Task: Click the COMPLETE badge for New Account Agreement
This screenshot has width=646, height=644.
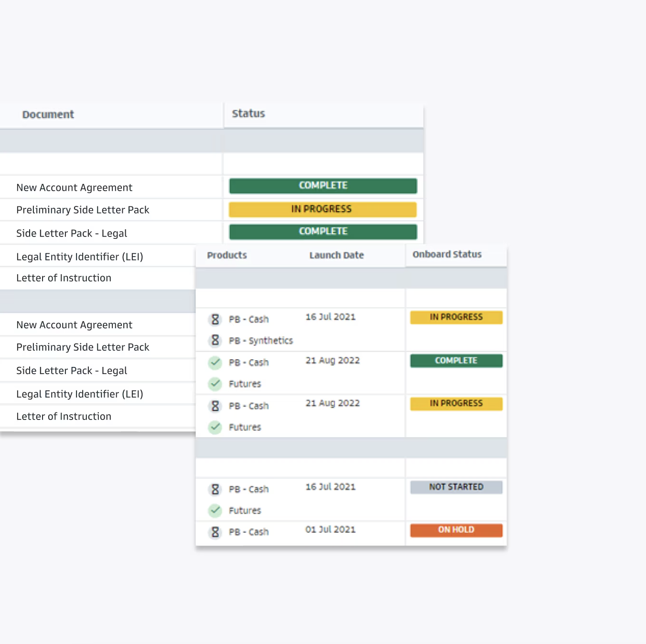Action: tap(323, 186)
